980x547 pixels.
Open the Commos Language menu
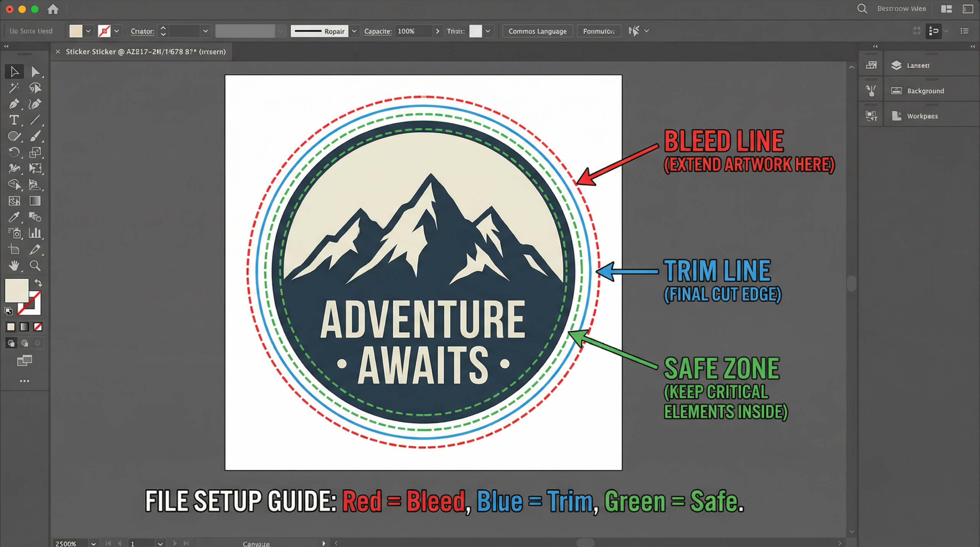537,31
